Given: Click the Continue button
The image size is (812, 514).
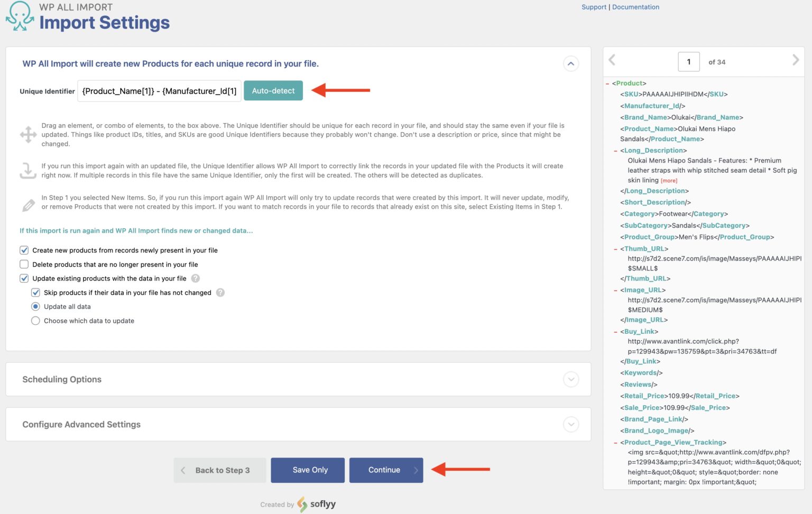Looking at the screenshot, I should (385, 470).
